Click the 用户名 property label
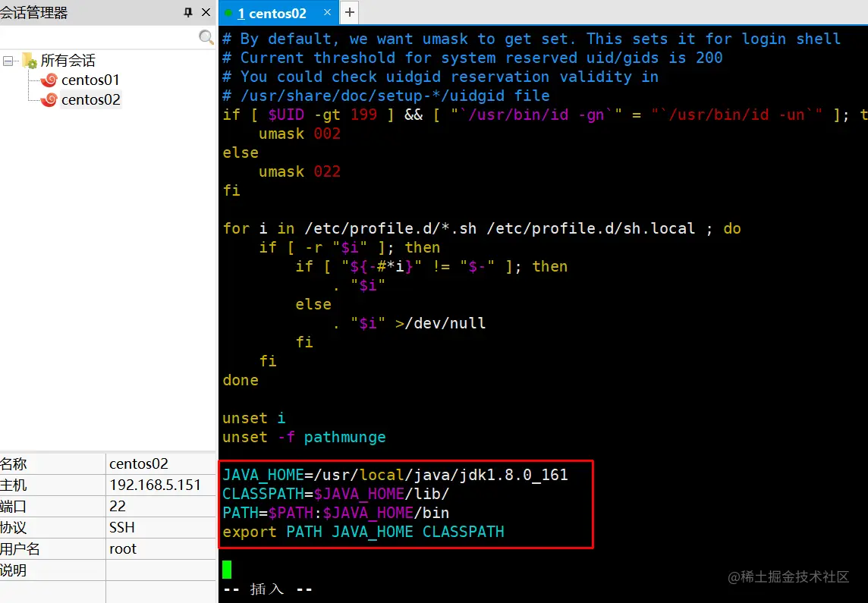 [20, 549]
